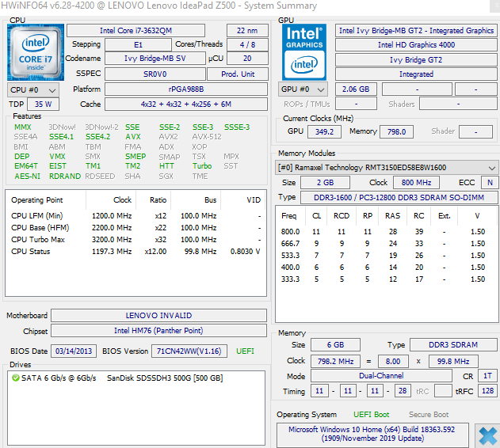The image size is (500, 448).
Task: Click the Cores/Threads 4 / 8 value
Action: [x=247, y=44]
